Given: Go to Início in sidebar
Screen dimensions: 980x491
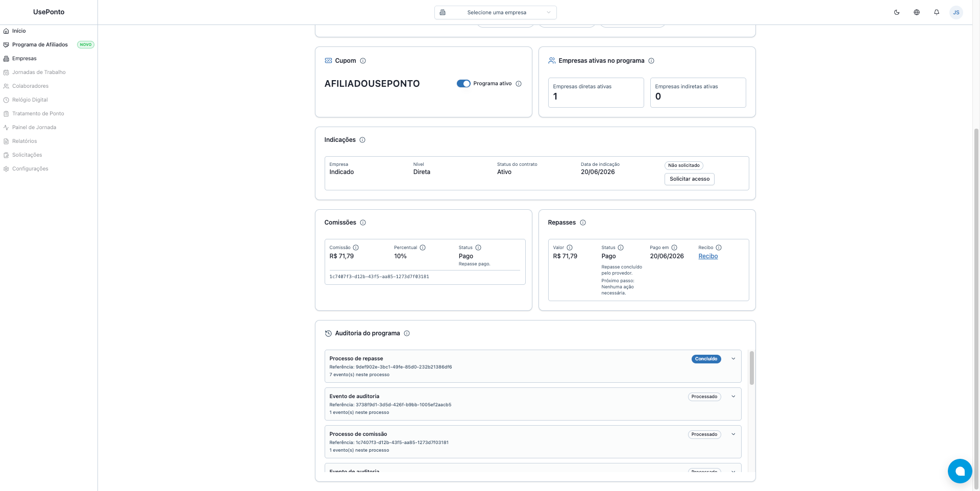Looking at the screenshot, I should coord(19,31).
